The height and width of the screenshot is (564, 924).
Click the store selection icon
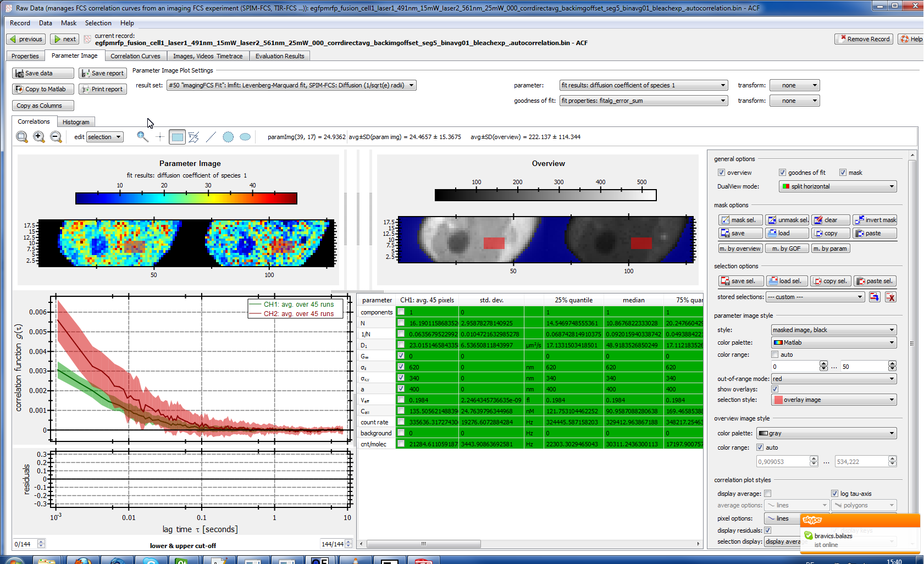875,297
